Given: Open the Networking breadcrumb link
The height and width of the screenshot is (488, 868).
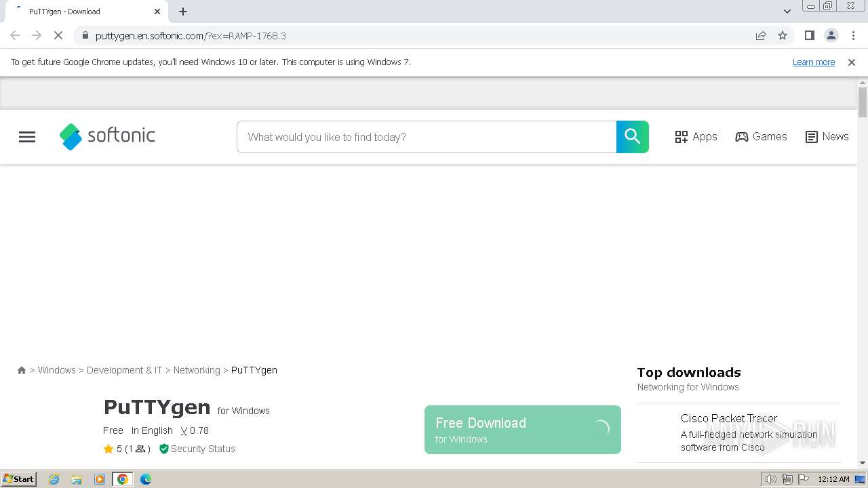Looking at the screenshot, I should coord(197,370).
